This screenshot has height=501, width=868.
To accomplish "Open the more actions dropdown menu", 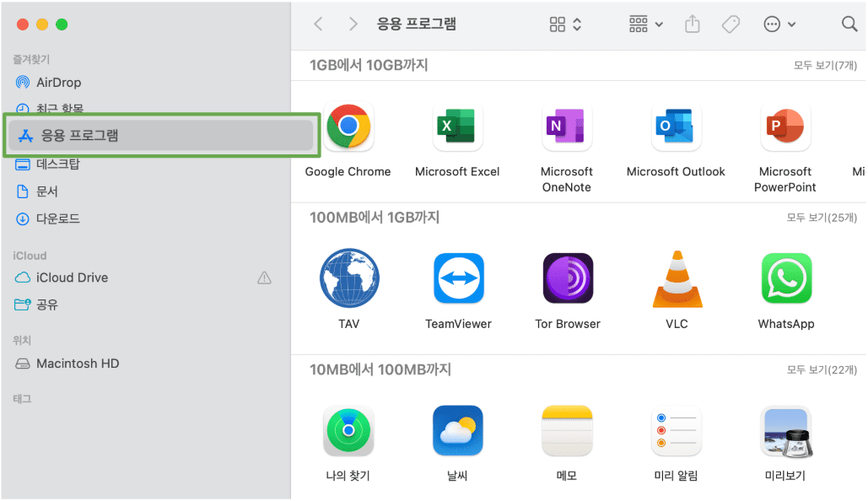I will click(778, 24).
